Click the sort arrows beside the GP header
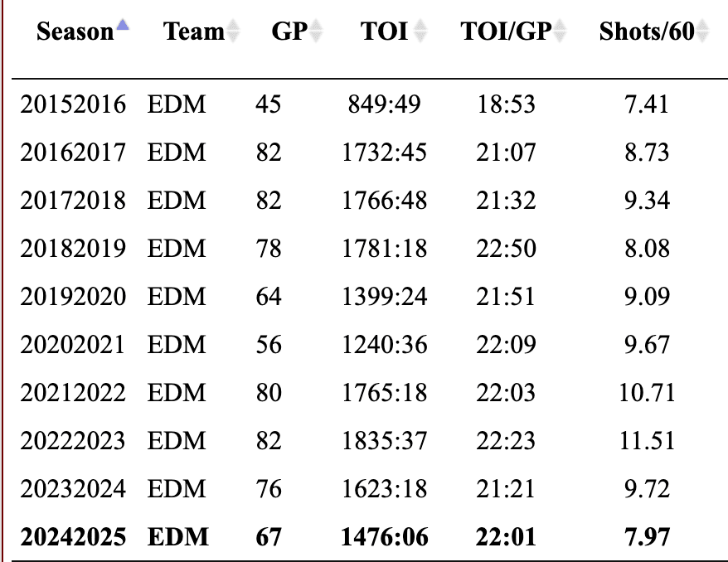The height and width of the screenshot is (562, 728). coord(315,32)
